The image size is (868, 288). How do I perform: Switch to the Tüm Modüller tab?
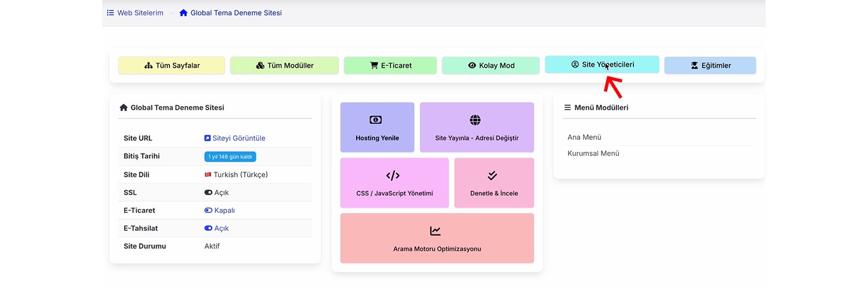click(x=284, y=66)
